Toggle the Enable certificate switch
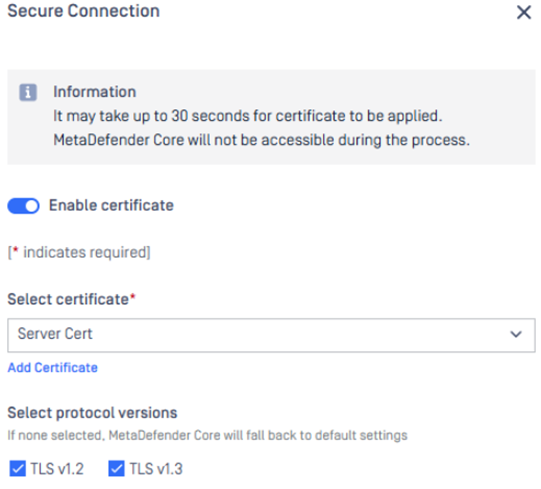Viewport: 541px width, 489px height. pos(23,206)
